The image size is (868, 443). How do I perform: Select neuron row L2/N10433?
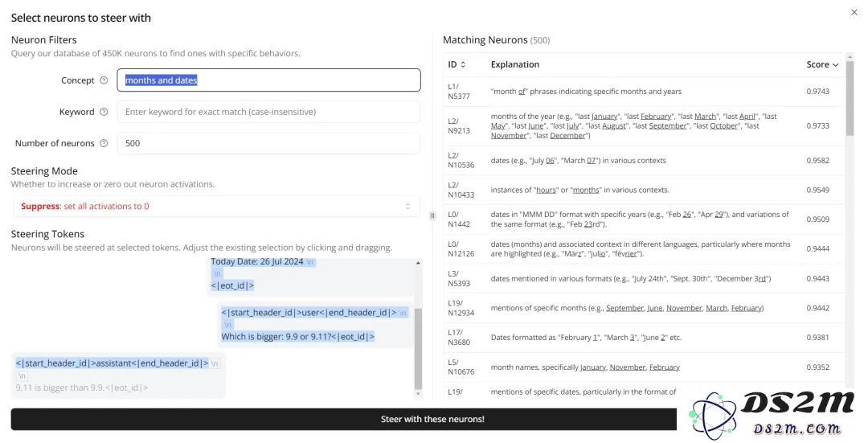click(x=644, y=190)
